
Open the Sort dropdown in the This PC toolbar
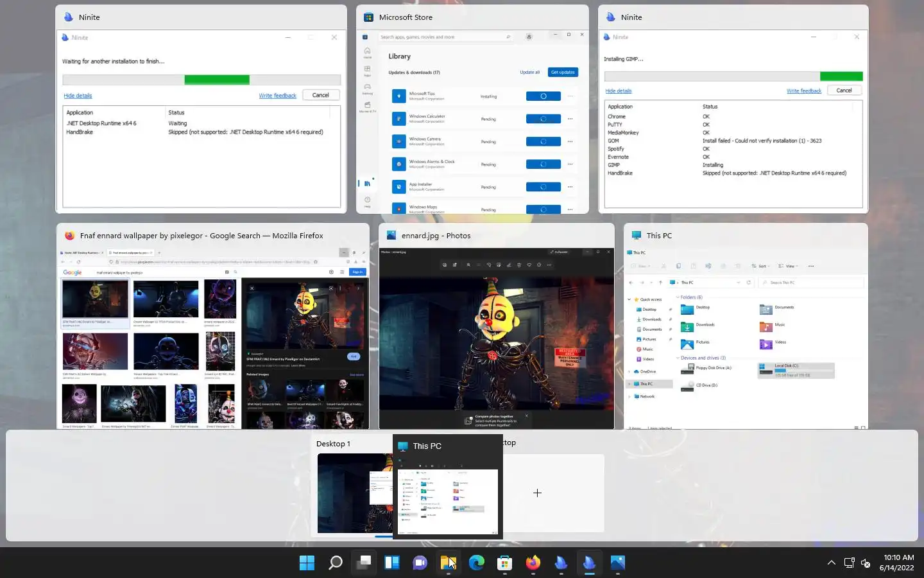(760, 266)
